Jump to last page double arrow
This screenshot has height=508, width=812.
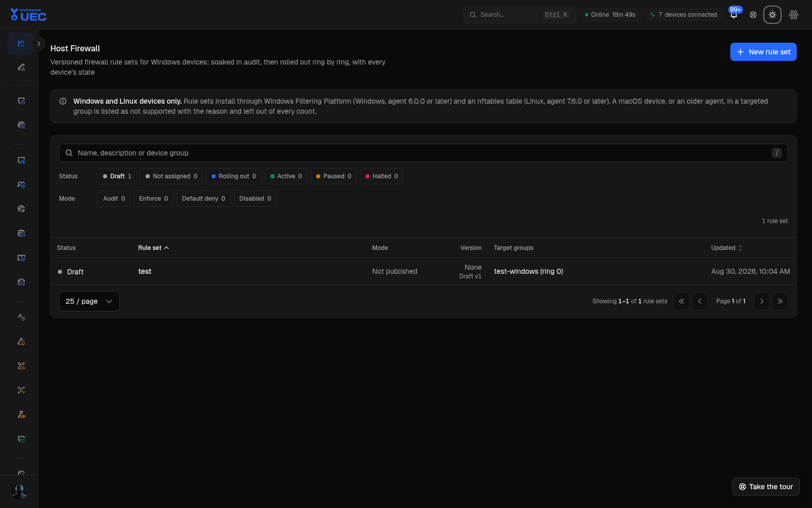pos(780,301)
